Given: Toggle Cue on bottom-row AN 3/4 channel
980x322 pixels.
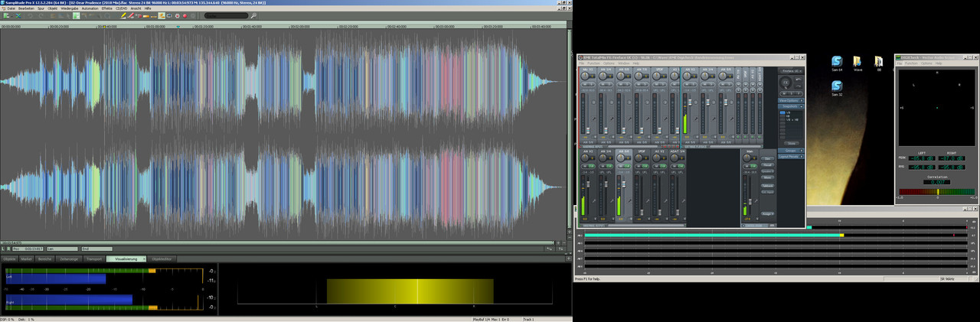Looking at the screenshot, I should click(x=610, y=167).
